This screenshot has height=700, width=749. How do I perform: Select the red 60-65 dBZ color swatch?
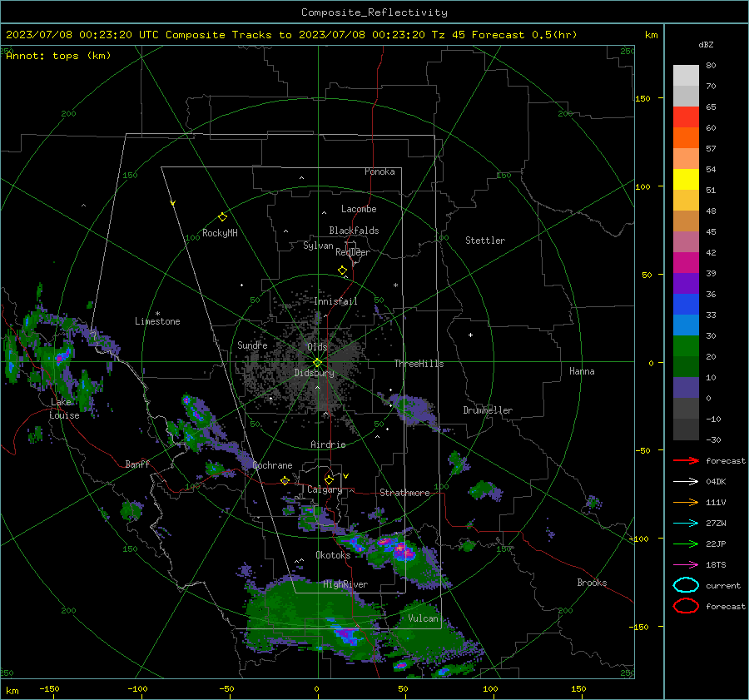coord(686,117)
